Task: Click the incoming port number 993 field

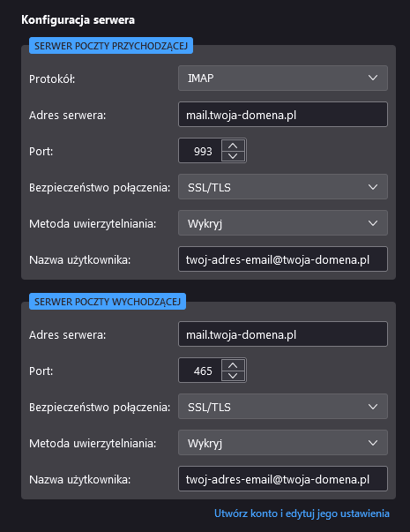Action: tap(200, 151)
